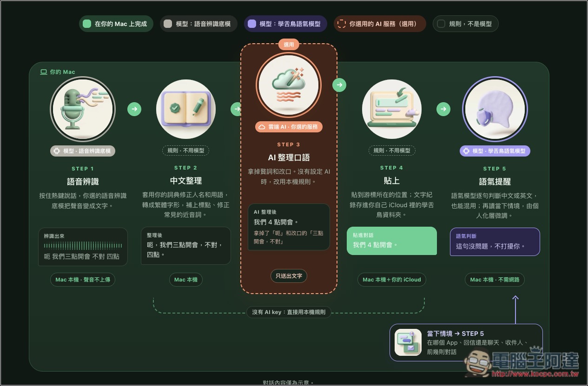This screenshot has height=386, width=588.
Task: Click the 中文整理 step title
Action: [186, 181]
